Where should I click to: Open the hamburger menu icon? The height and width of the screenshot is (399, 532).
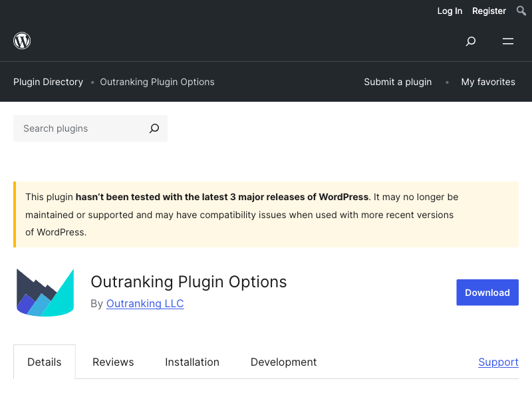coord(508,41)
